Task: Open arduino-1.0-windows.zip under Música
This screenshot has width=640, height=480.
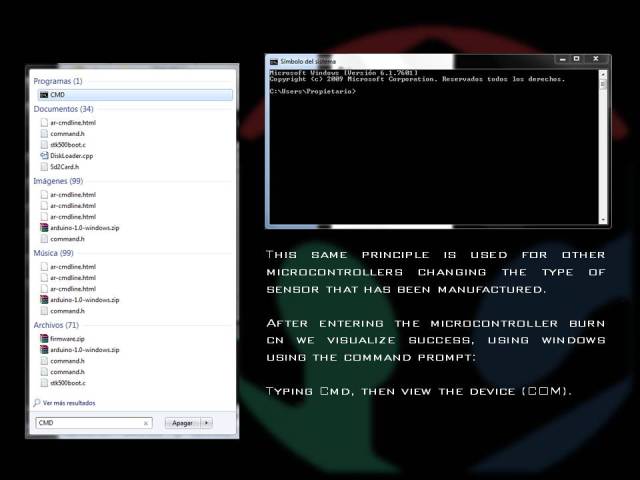Action: pyautogui.click(x=80, y=300)
